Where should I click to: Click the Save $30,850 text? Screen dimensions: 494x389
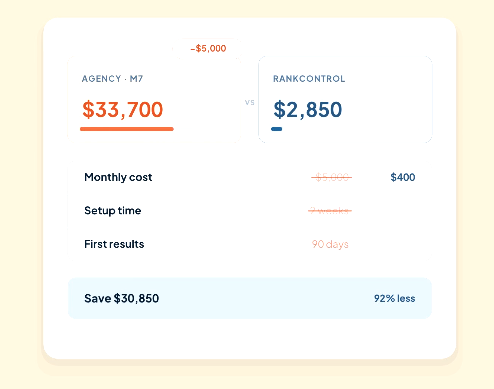click(x=122, y=298)
